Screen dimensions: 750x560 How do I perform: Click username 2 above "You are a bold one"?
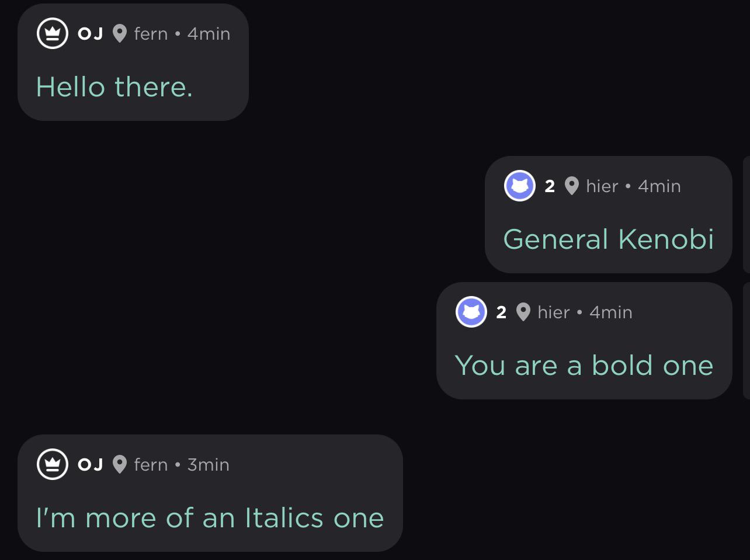point(501,312)
